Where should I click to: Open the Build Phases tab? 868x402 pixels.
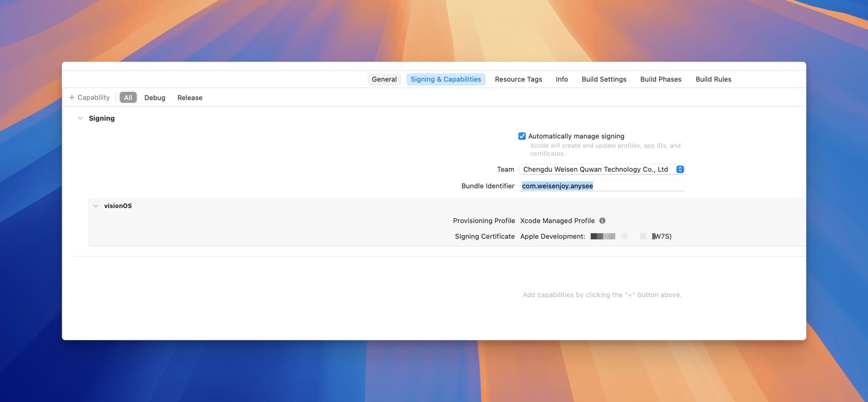tap(661, 79)
